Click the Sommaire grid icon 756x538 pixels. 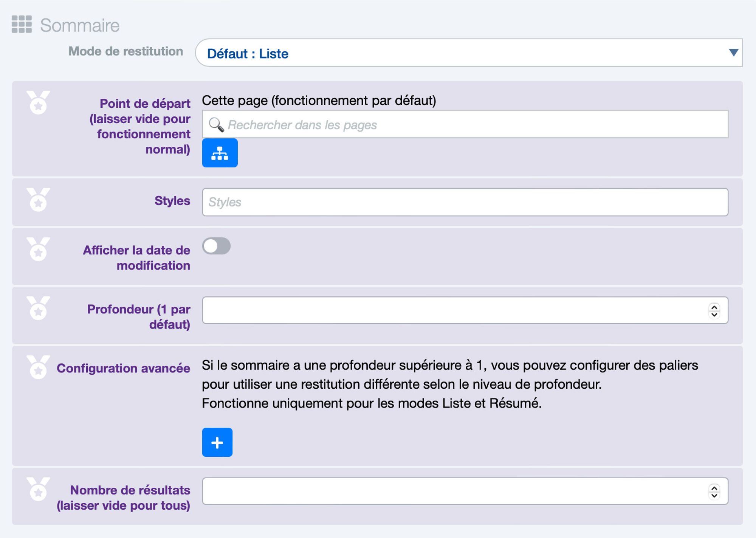coord(22,25)
